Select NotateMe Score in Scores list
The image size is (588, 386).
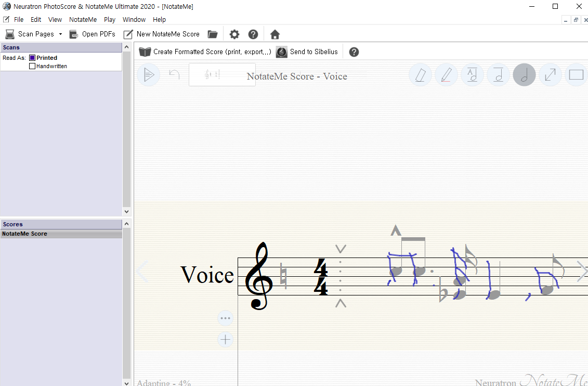61,234
